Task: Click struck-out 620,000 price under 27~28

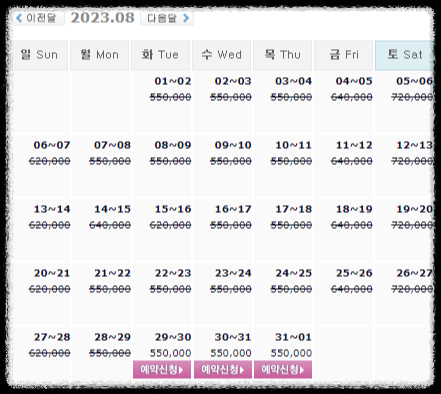Action: tap(49, 353)
